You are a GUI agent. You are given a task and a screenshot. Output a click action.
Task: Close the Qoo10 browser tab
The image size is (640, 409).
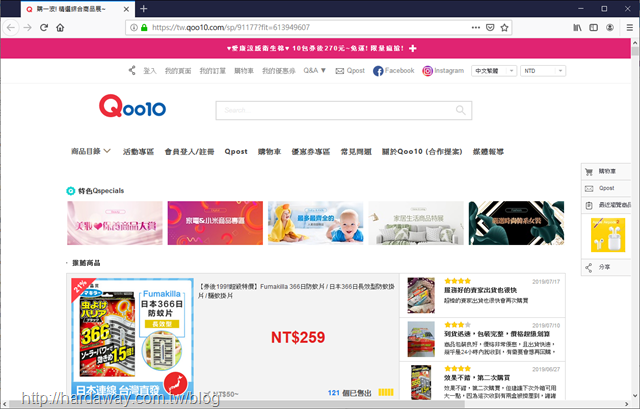[126, 9]
